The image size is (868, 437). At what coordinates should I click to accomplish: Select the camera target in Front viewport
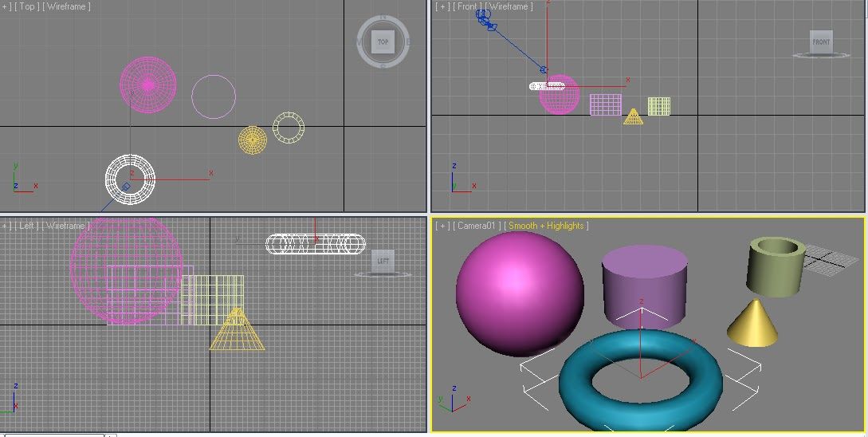click(544, 70)
